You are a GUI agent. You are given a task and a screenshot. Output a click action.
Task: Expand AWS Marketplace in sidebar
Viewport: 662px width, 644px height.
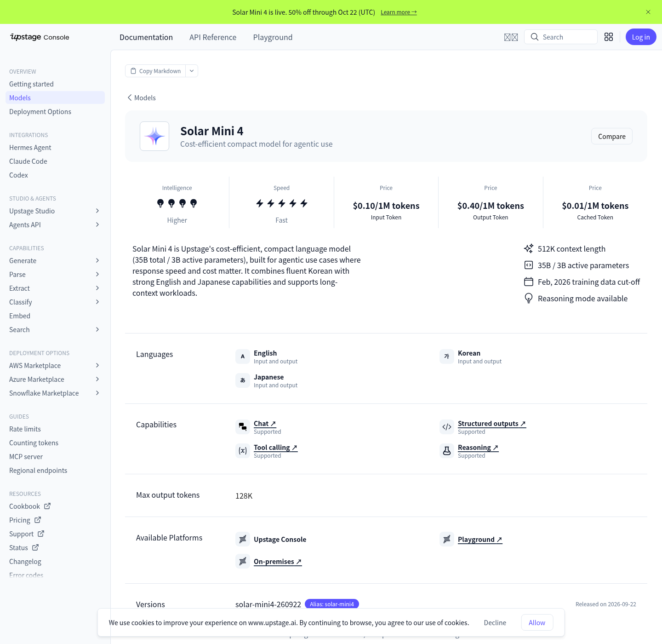pos(97,365)
